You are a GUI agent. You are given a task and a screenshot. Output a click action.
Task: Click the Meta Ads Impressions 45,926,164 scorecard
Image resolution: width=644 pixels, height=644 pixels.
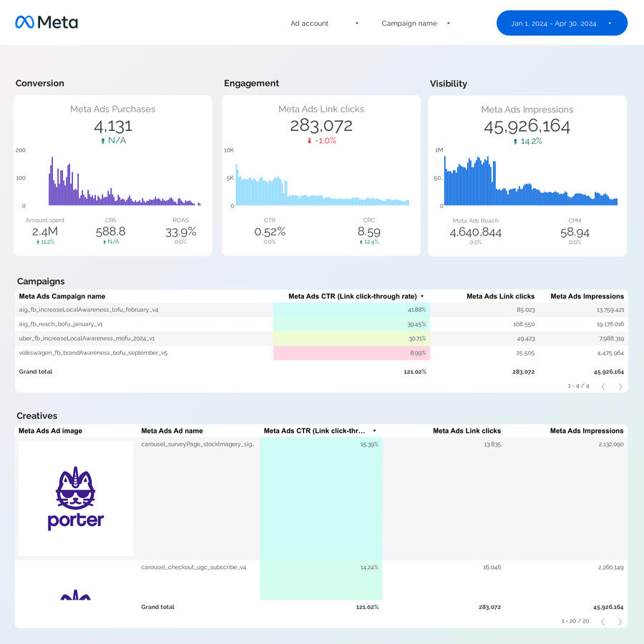(527, 127)
